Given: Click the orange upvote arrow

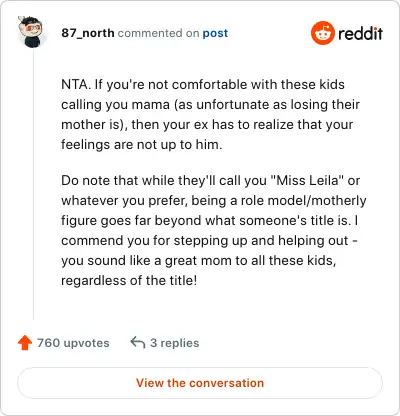Looking at the screenshot, I should point(25,343).
